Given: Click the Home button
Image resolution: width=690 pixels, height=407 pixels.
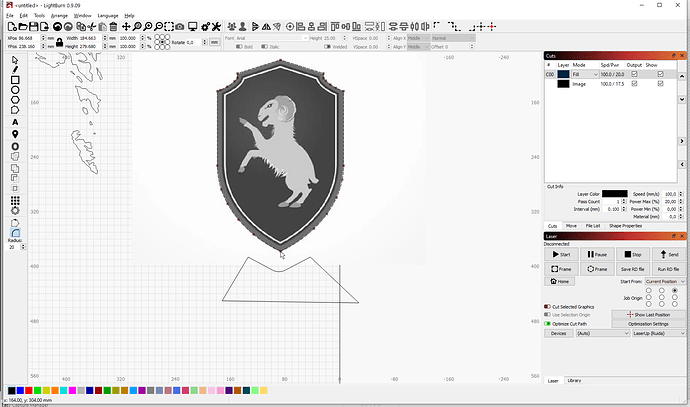Looking at the screenshot, I should pos(559,281).
